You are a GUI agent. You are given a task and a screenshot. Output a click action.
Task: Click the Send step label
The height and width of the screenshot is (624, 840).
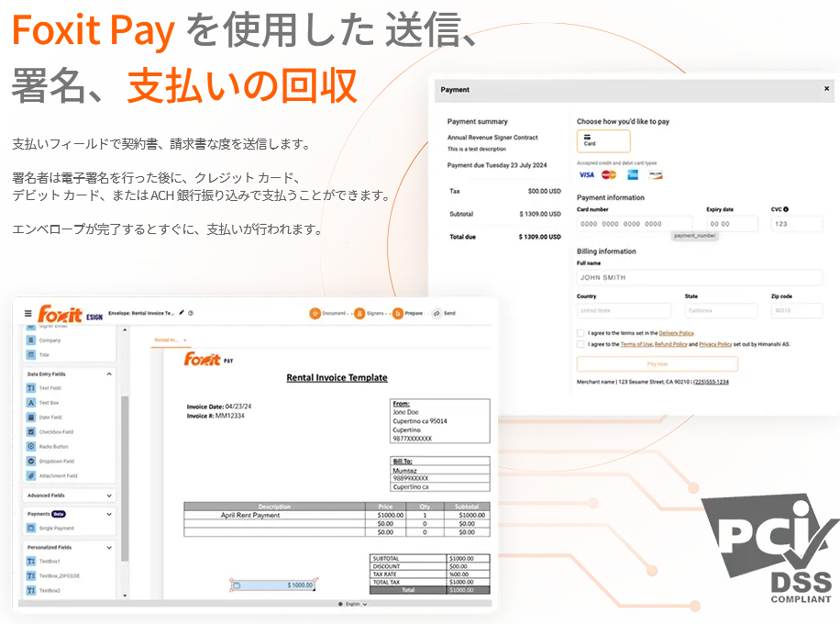449,313
